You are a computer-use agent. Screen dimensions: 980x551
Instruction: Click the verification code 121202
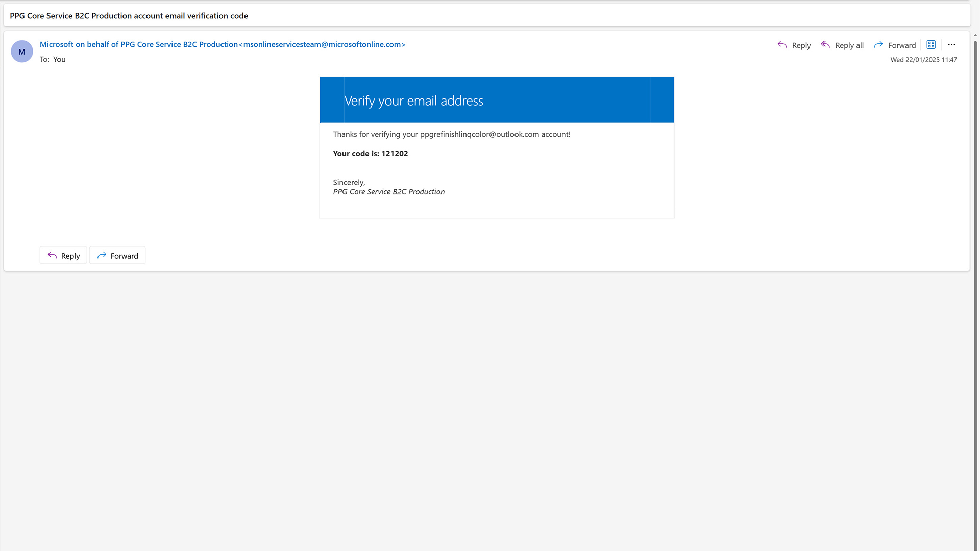pos(395,154)
